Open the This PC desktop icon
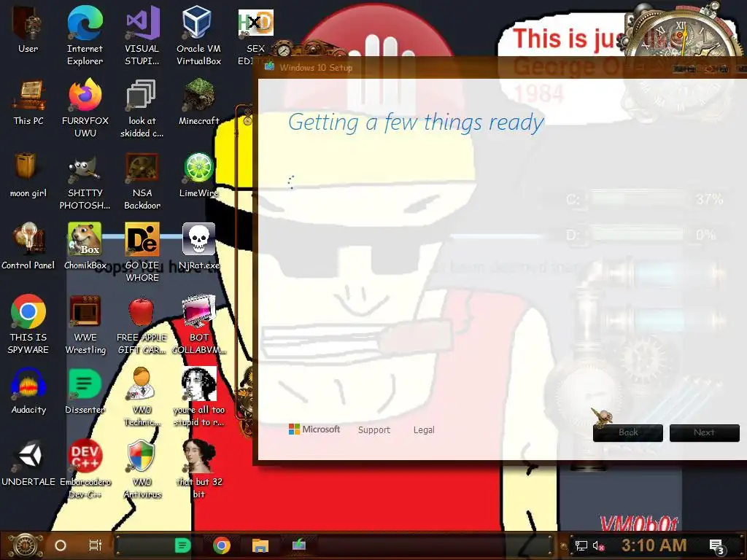The image size is (747, 560). [x=28, y=102]
